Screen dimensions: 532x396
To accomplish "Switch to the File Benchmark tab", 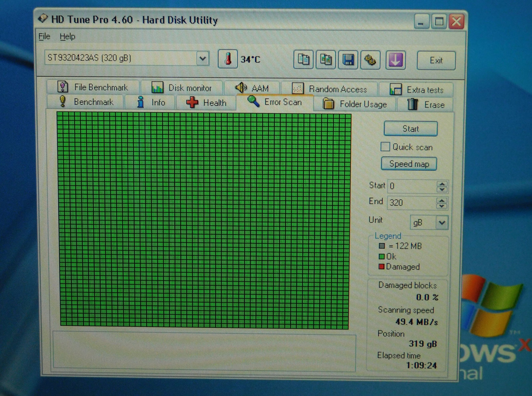I will 93,87.
